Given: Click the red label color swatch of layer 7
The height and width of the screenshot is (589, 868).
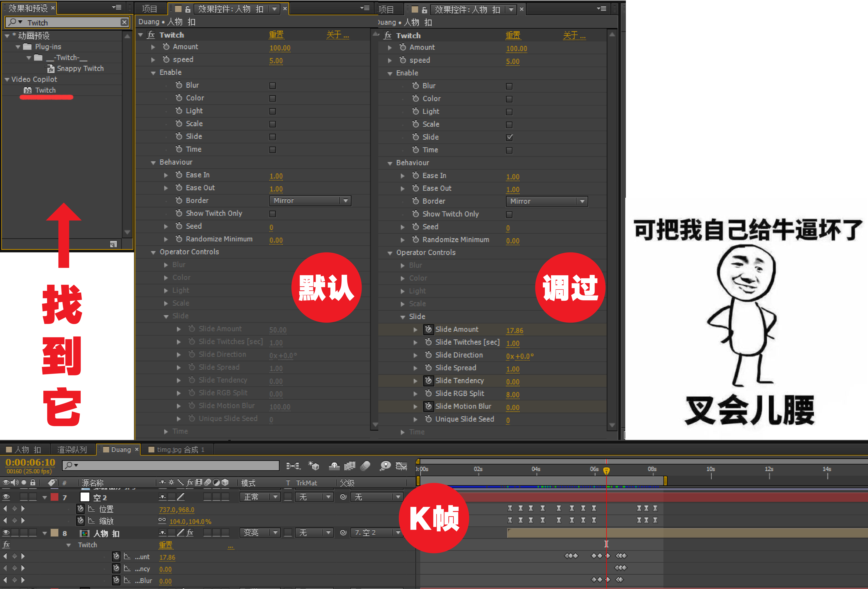Looking at the screenshot, I should (55, 497).
